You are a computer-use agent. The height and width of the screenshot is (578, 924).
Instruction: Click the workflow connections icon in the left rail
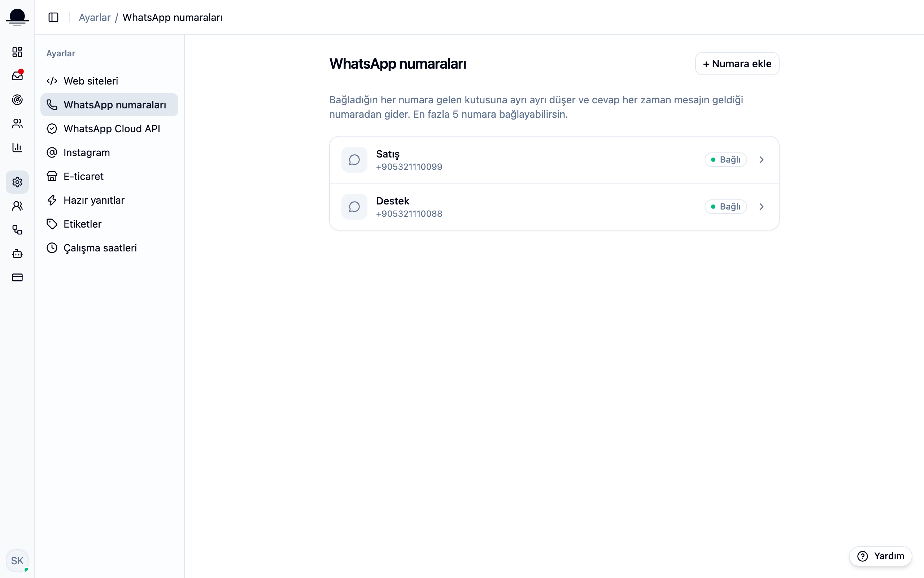pyautogui.click(x=17, y=230)
